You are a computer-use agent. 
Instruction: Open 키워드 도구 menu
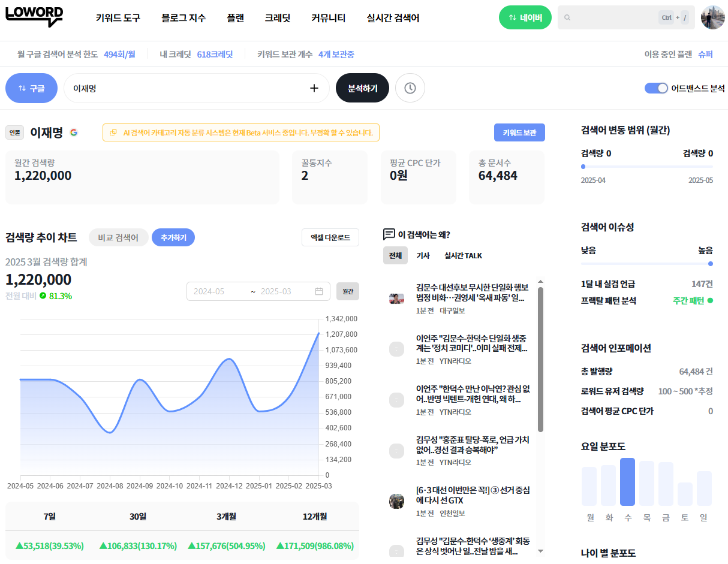[x=118, y=18]
